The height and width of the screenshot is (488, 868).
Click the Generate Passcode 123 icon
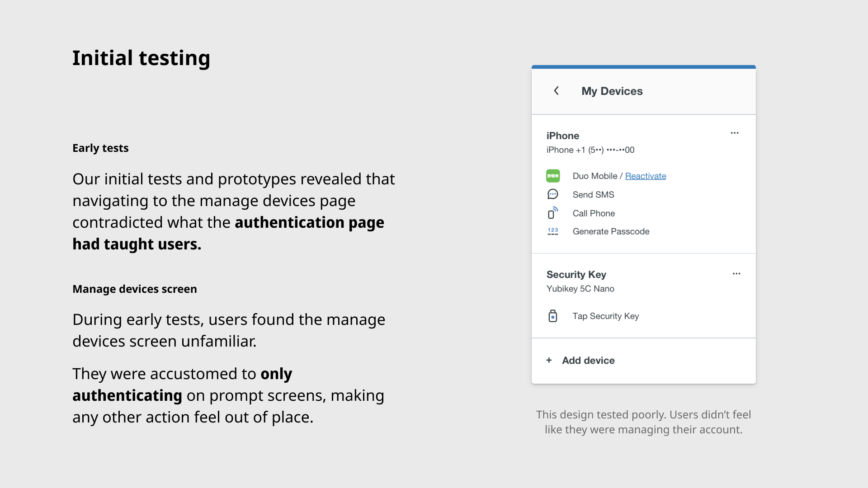(x=553, y=231)
